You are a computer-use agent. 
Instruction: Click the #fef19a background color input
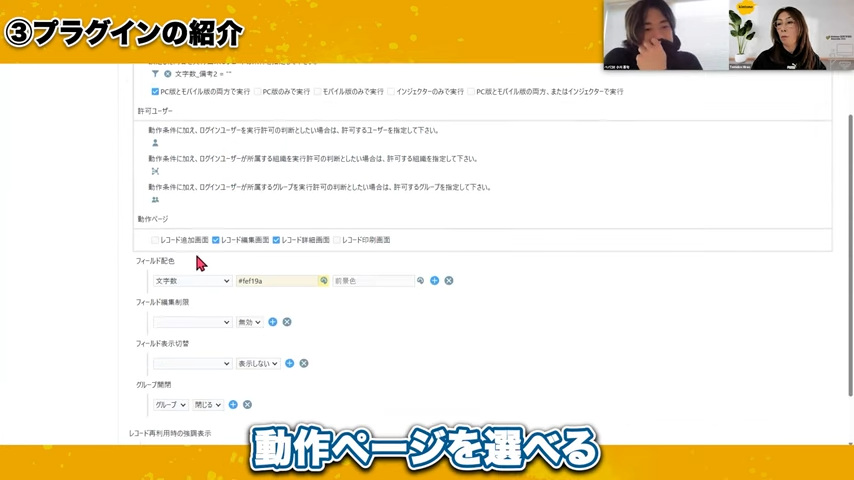277,281
